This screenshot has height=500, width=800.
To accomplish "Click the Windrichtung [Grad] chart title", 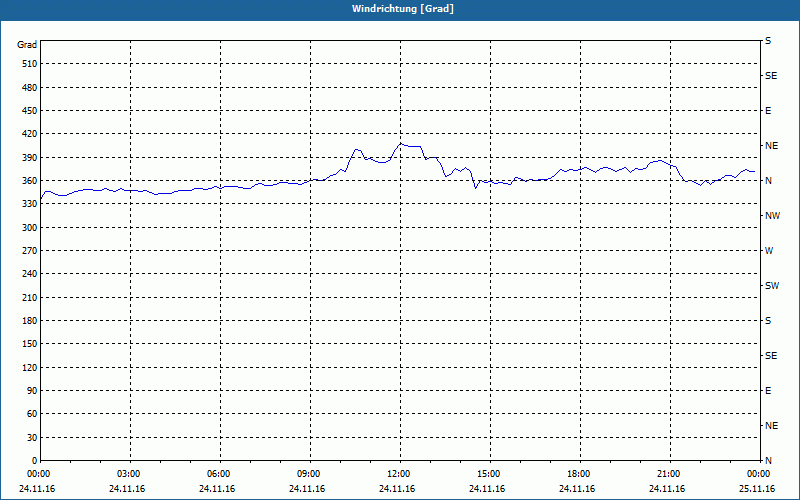I will [403, 9].
